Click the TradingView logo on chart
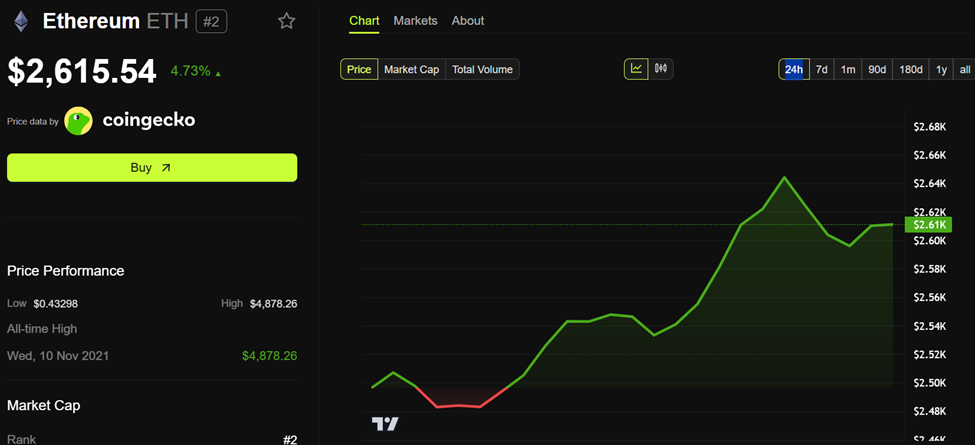Viewport: 975px width, 445px height. [385, 424]
